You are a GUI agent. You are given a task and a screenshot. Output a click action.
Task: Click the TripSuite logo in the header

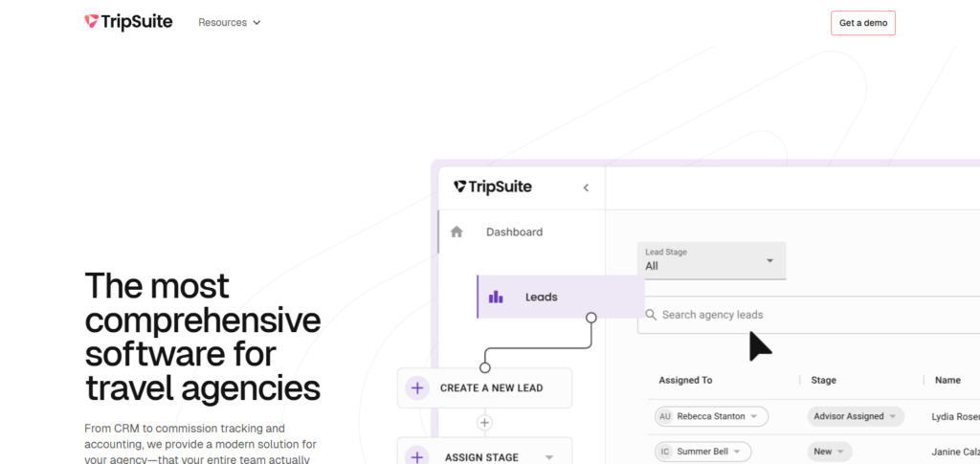128,22
